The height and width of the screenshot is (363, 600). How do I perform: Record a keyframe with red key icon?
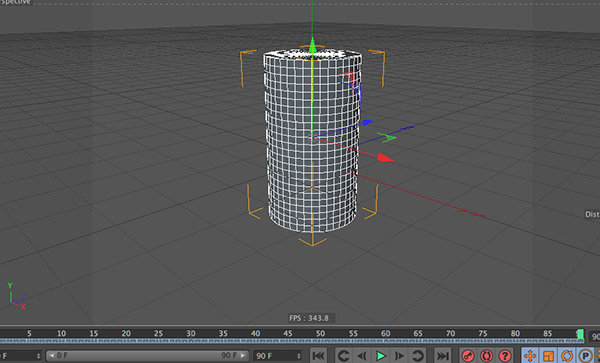click(468, 356)
